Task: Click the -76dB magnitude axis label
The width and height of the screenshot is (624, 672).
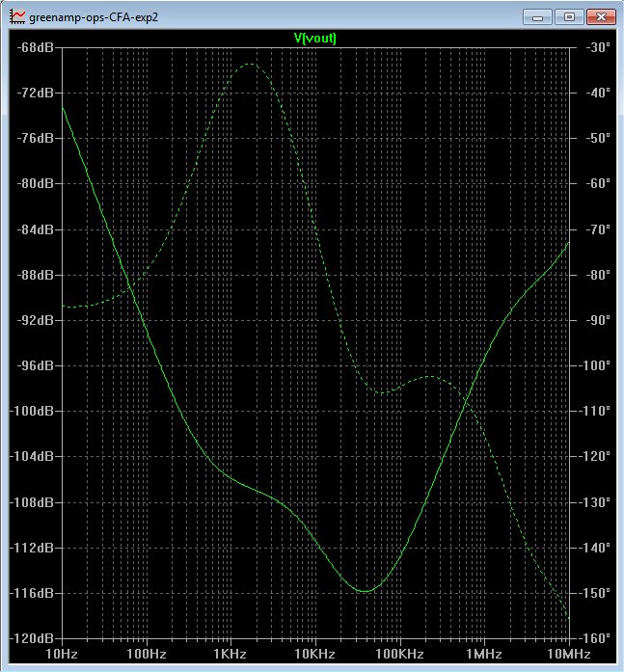Action: [35, 138]
